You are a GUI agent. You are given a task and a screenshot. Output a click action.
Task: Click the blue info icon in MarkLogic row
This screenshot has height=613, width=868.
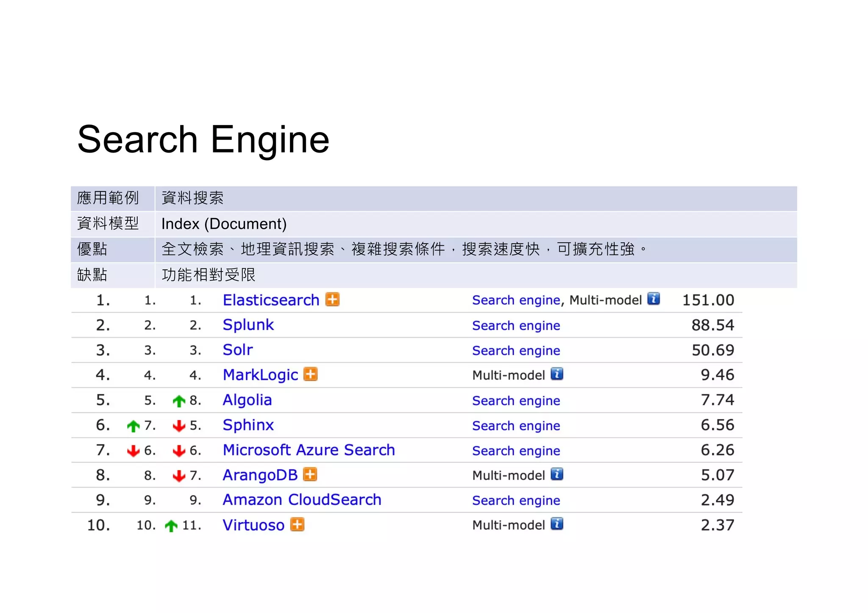(556, 374)
